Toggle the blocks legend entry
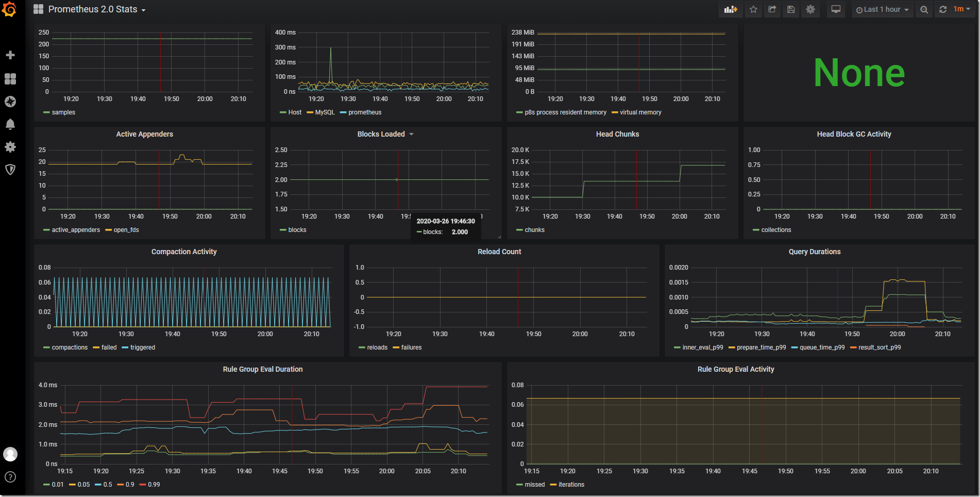 297,230
